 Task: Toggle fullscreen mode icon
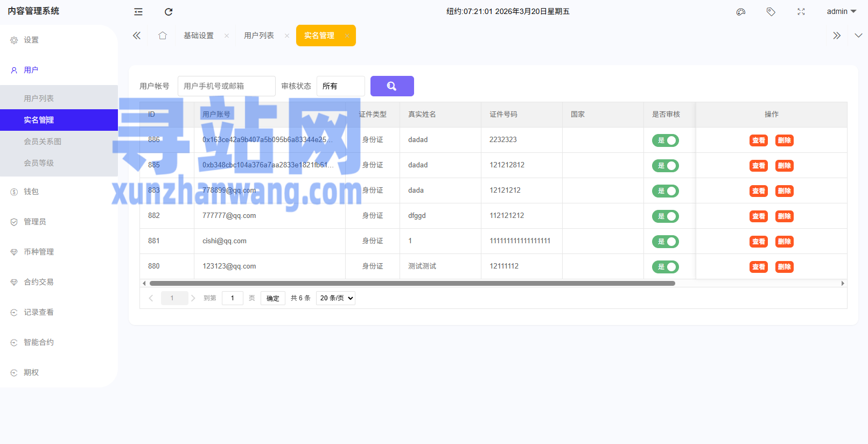(801, 12)
